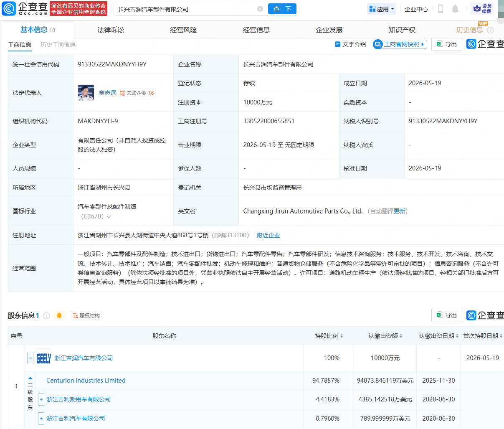504x429 pixels.
Task: Click the legal representative's photo
Action: click(x=86, y=93)
